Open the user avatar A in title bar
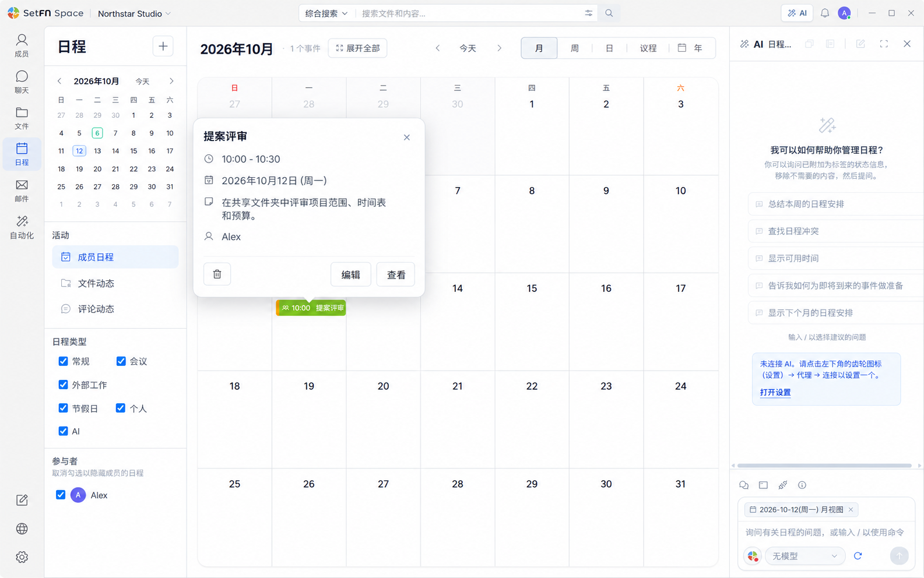 click(844, 13)
